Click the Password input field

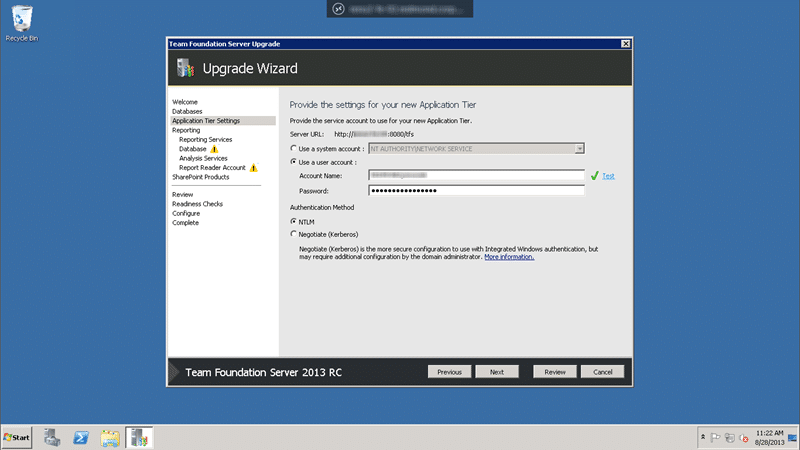(476, 190)
